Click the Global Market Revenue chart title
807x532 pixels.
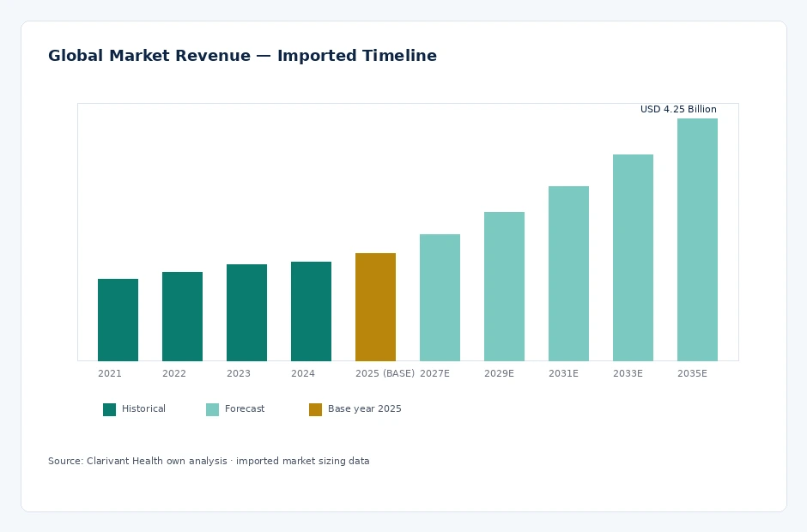pos(242,55)
